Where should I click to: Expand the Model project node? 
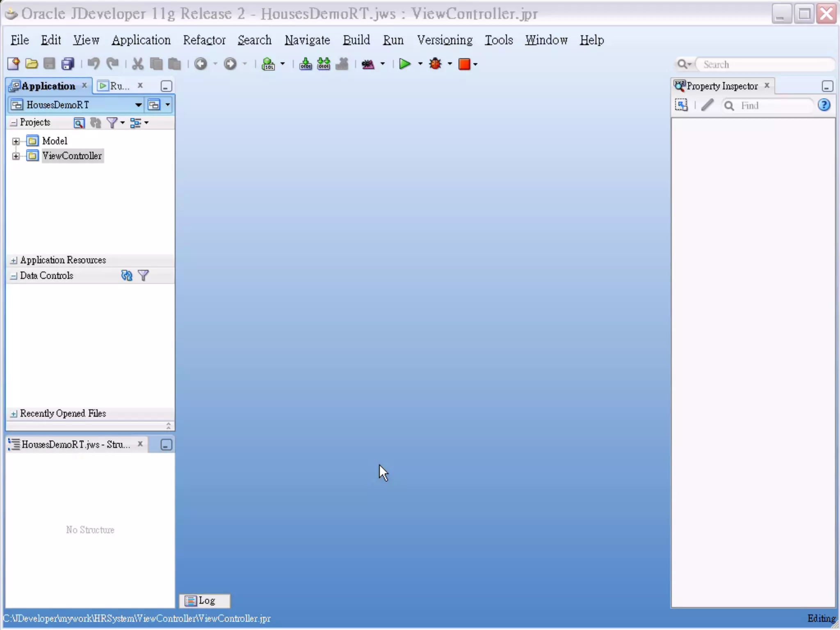pos(16,142)
